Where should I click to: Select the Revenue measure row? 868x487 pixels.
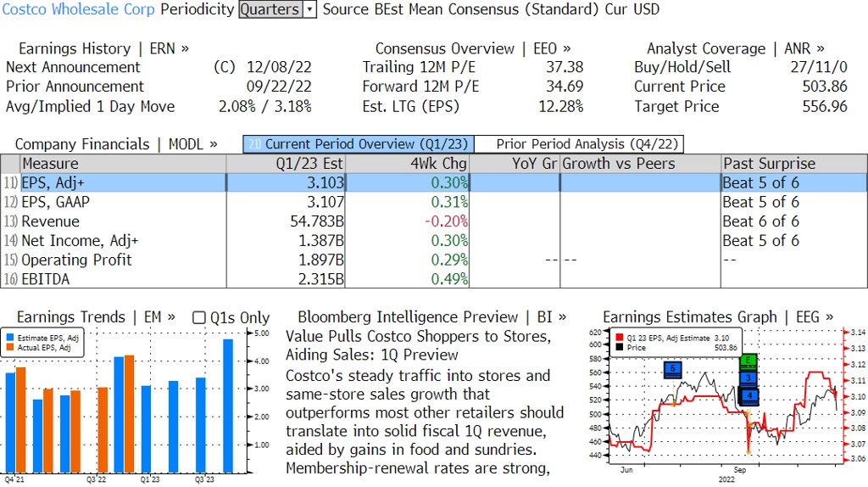tap(434, 221)
